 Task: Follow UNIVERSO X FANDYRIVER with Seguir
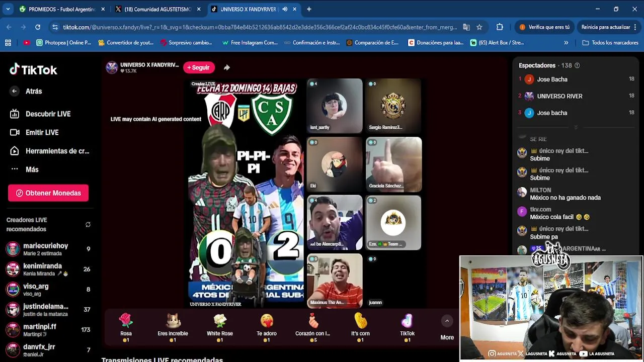(199, 67)
